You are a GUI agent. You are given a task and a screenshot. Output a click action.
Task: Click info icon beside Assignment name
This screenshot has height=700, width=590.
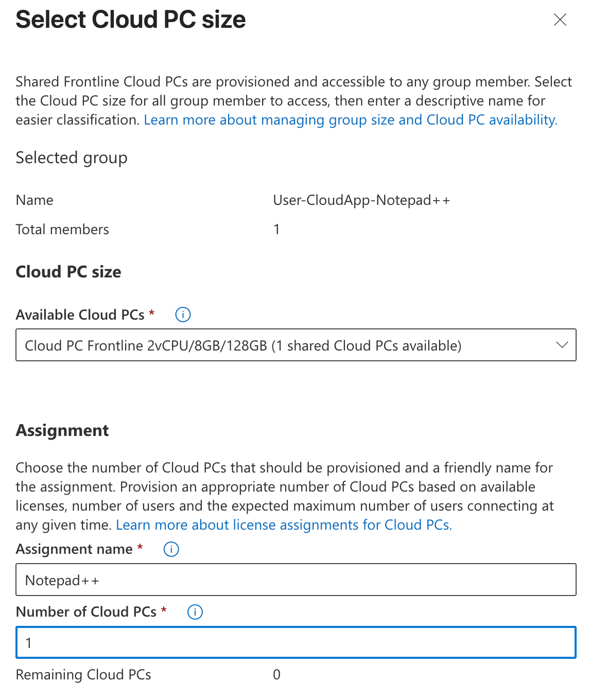[x=171, y=549]
